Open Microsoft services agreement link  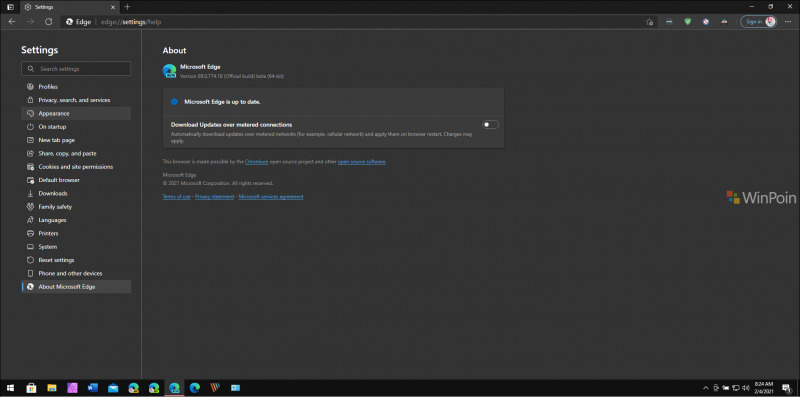coord(271,196)
